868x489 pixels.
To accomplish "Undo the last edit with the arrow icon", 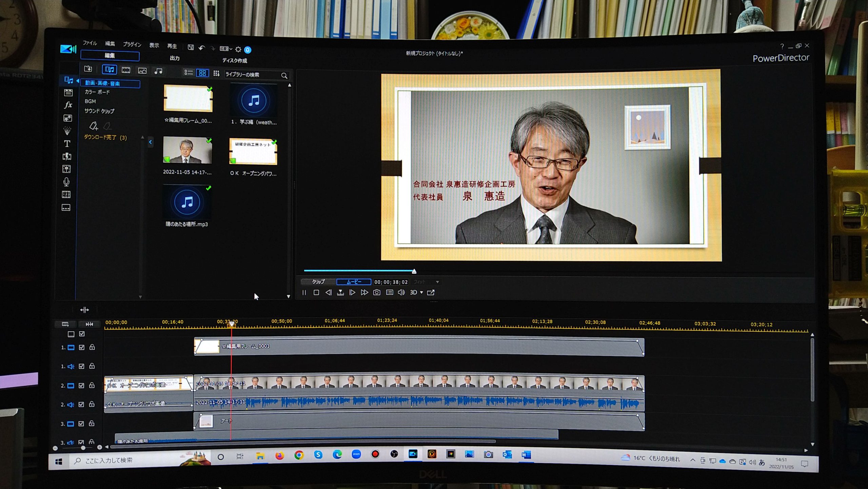I will click(x=202, y=48).
